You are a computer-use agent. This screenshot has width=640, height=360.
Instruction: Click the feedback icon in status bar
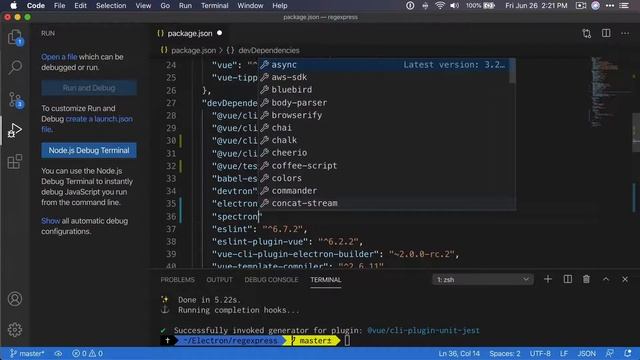click(x=610, y=353)
